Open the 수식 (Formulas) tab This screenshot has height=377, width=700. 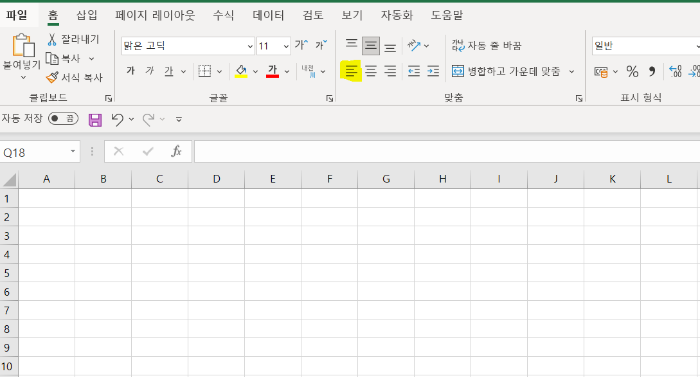point(223,15)
